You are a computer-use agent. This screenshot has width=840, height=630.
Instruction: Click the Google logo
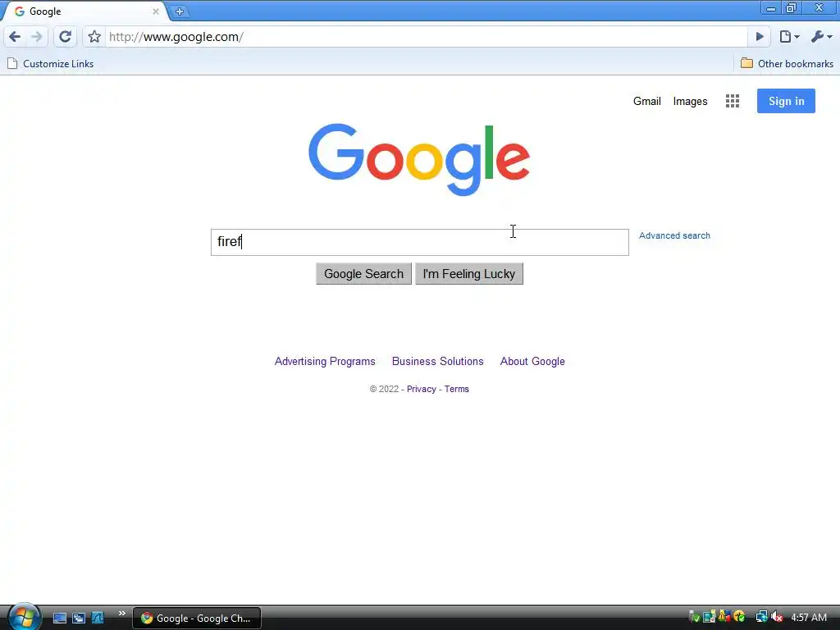419,160
